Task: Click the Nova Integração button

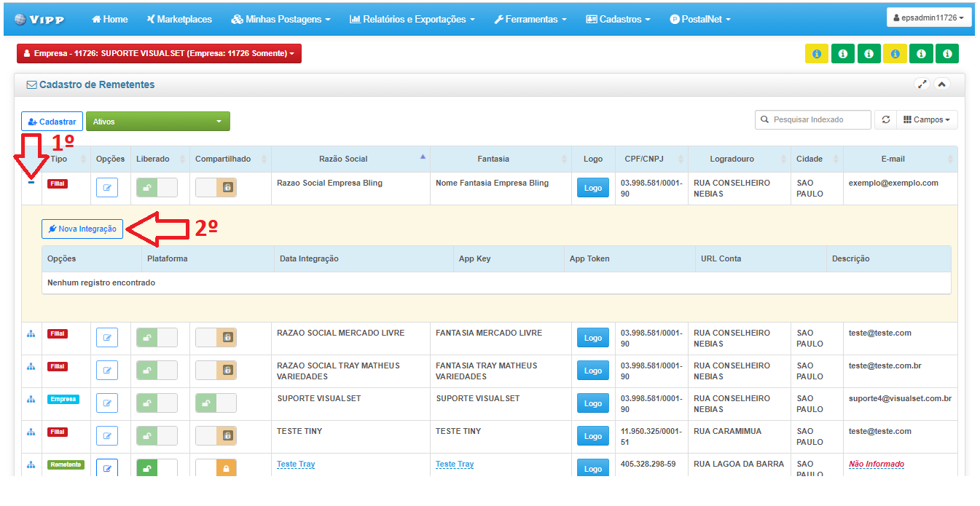Action: (x=82, y=229)
